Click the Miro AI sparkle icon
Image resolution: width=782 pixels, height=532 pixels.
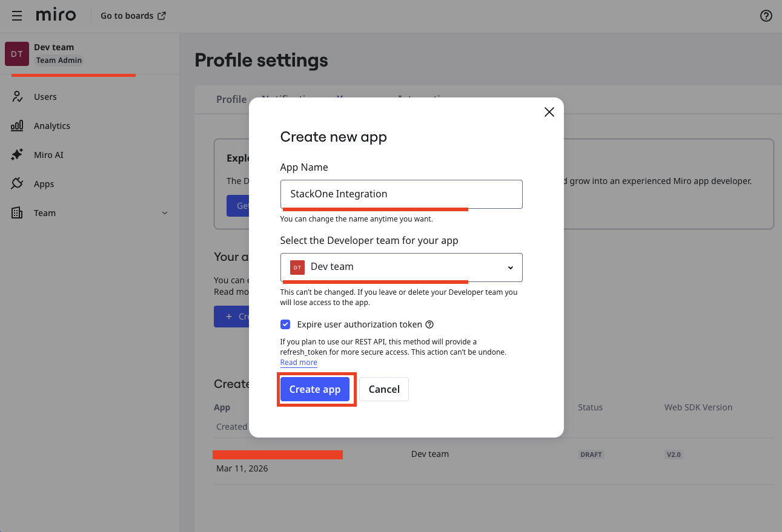tap(17, 155)
